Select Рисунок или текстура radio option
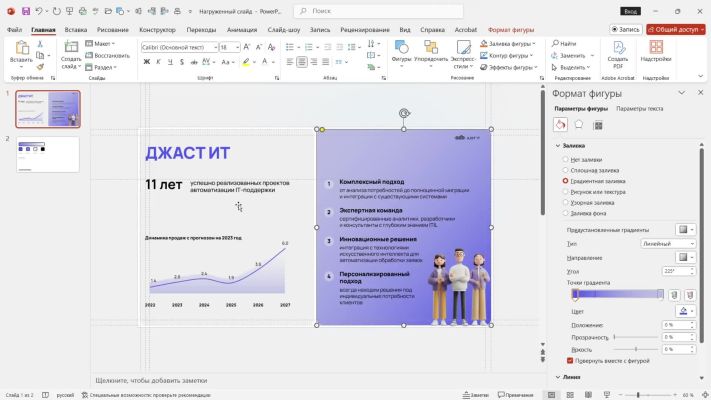 pyautogui.click(x=565, y=192)
